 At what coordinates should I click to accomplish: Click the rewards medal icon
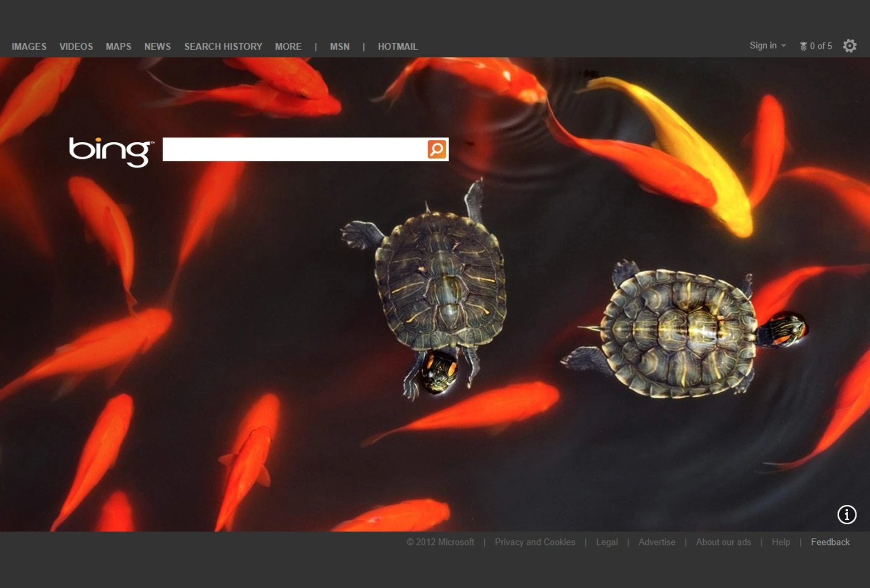803,46
